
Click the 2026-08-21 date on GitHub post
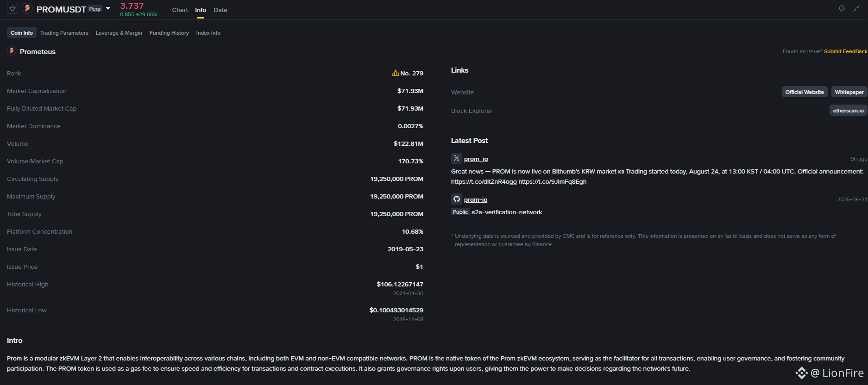tap(852, 199)
